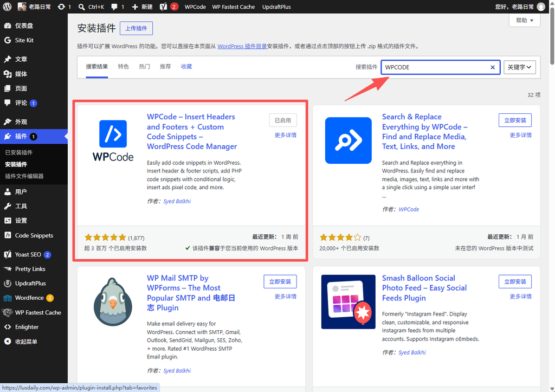Clear the plugin search field
This screenshot has width=555, height=392.
[492, 67]
